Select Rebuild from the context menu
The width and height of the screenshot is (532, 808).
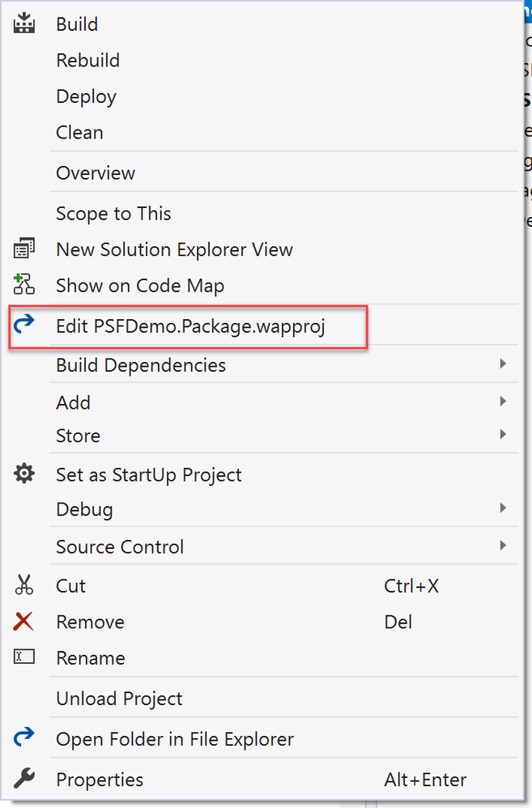tap(87, 60)
